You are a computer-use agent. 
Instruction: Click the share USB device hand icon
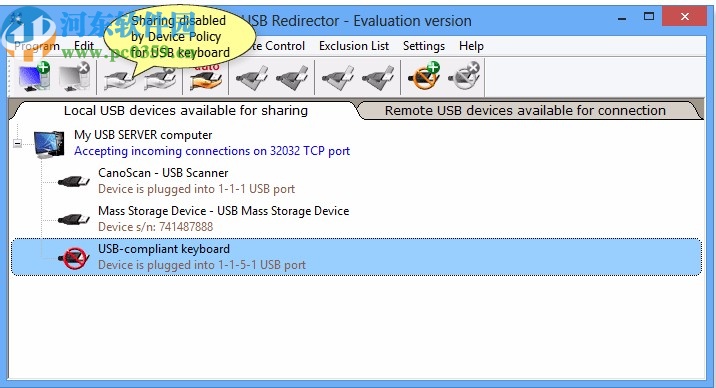click(119, 79)
